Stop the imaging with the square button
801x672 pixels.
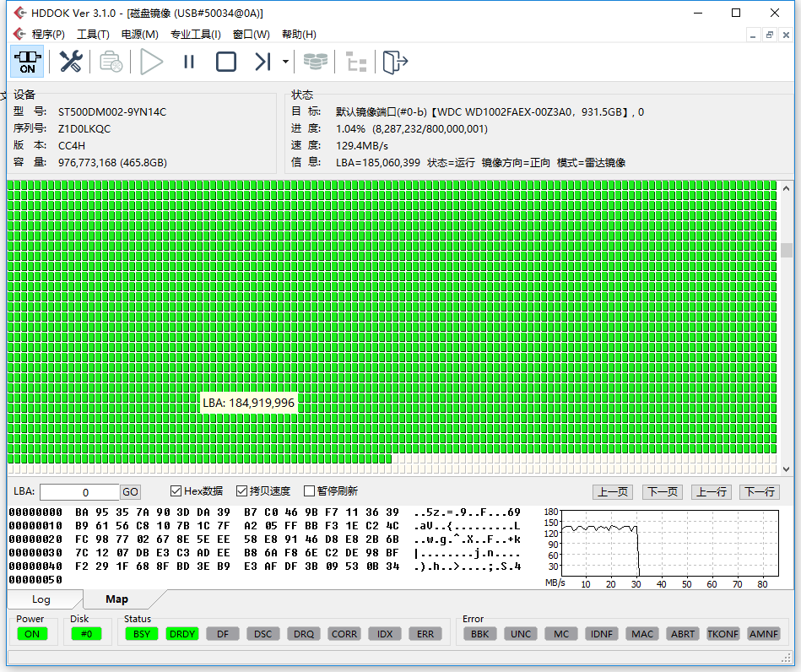coord(226,62)
